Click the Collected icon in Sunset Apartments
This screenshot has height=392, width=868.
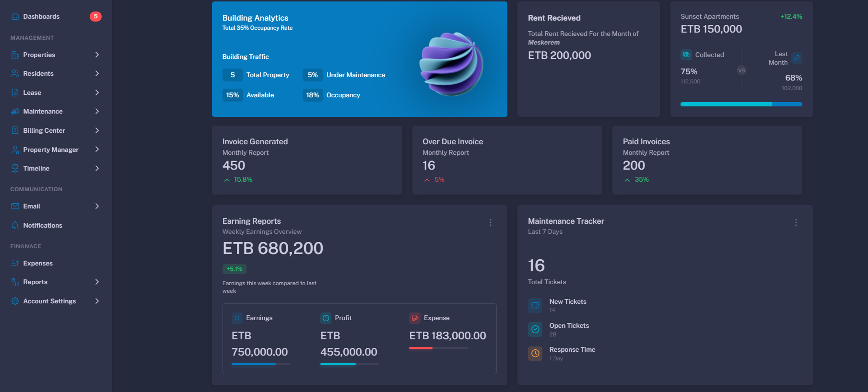pyautogui.click(x=686, y=55)
